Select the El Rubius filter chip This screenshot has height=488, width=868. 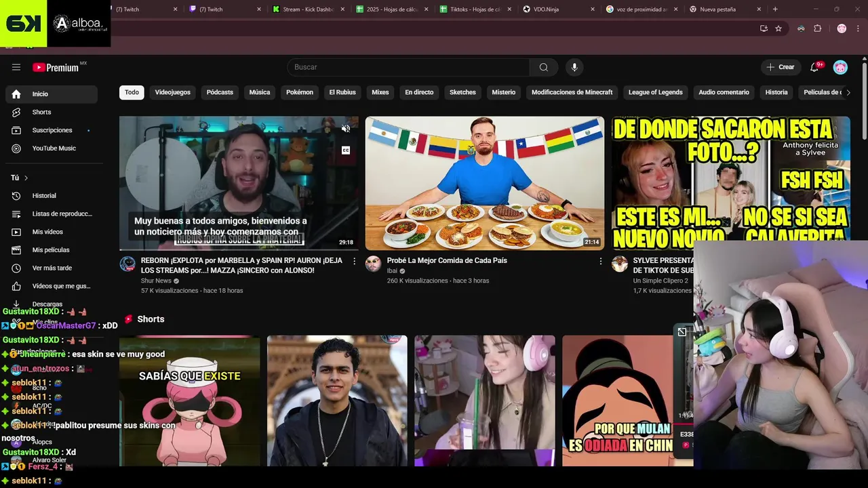point(342,92)
